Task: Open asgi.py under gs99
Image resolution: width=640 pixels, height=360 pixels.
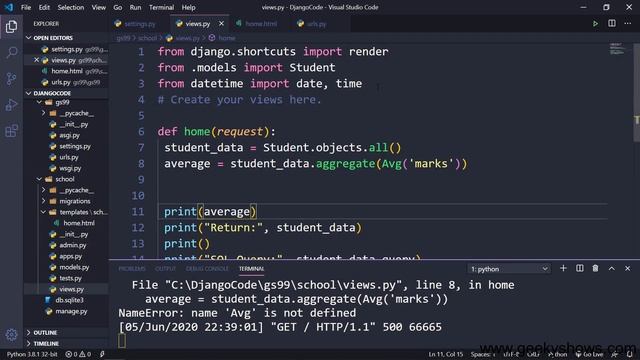Action: click(x=69, y=135)
